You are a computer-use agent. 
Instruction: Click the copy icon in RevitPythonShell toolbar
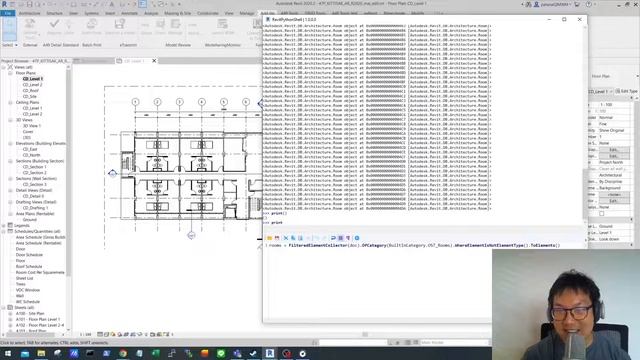click(293, 238)
